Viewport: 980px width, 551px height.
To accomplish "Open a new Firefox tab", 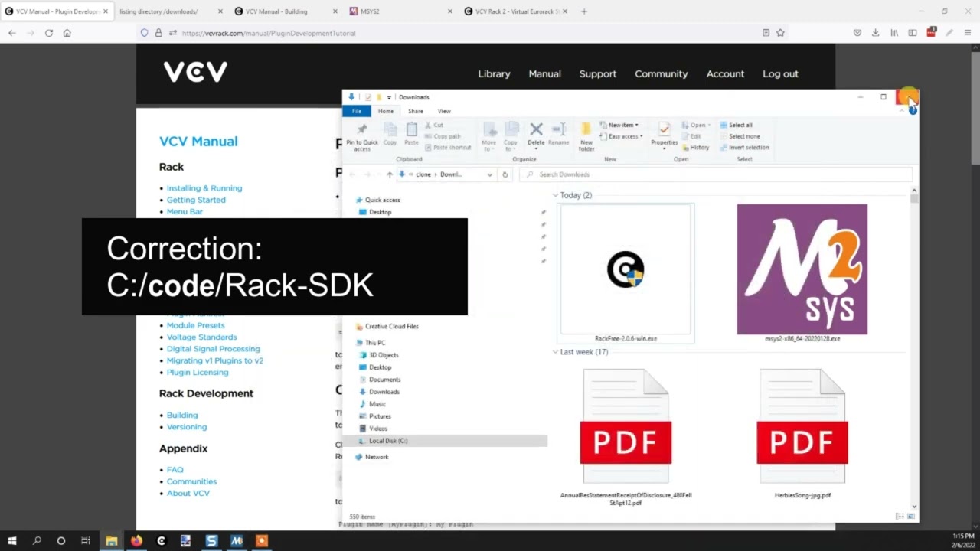I will 584,11.
